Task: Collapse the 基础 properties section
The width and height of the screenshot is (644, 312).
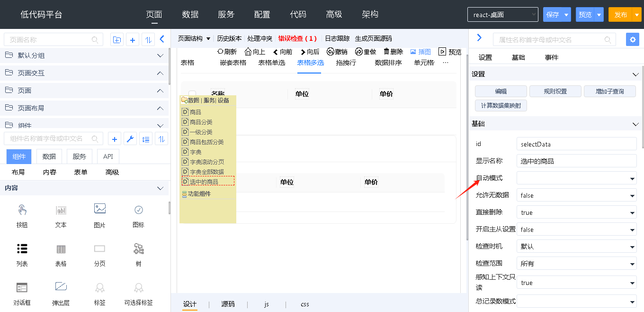Action: (635, 124)
